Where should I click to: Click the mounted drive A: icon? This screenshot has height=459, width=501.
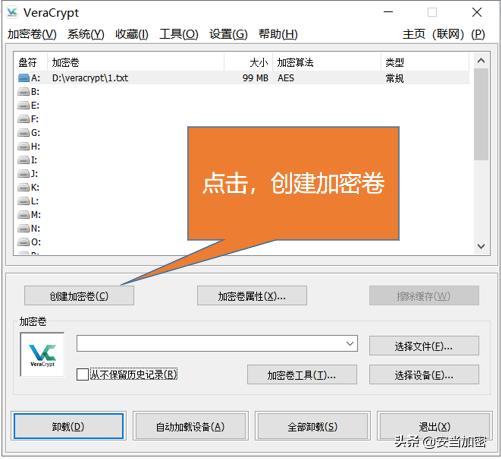tap(24, 78)
